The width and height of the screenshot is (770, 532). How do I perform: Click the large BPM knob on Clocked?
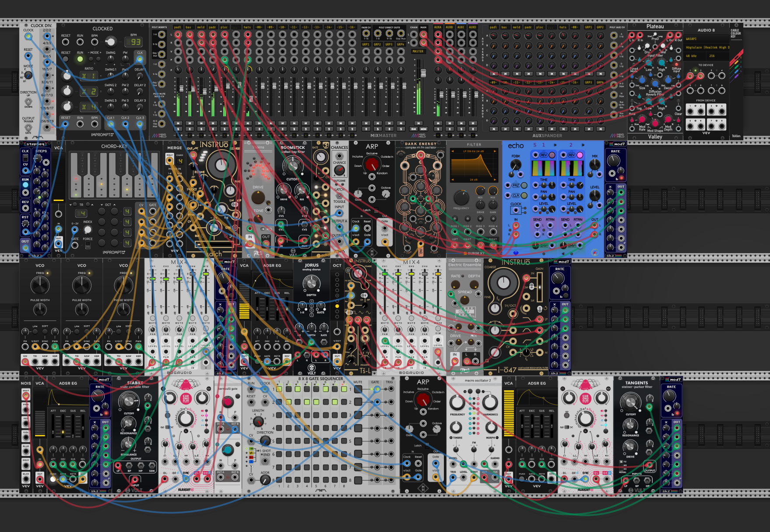(x=111, y=42)
